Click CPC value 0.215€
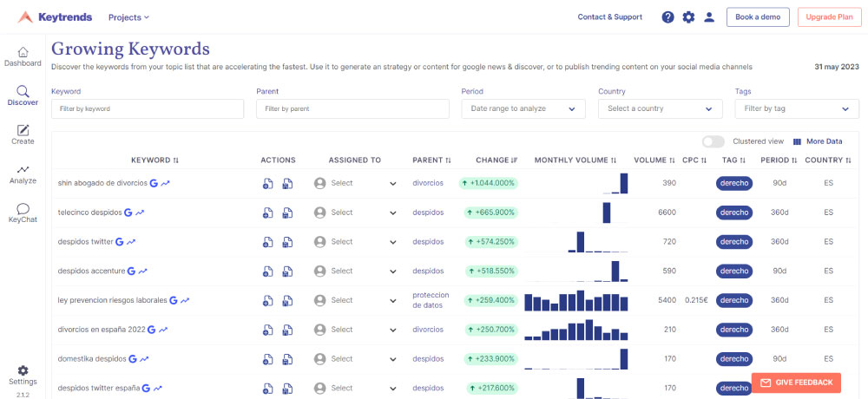Viewport: 868px width, 399px height. point(696,300)
